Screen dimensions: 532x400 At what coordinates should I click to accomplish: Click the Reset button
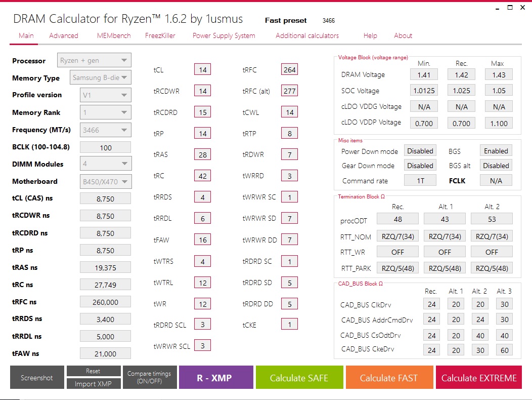pyautogui.click(x=94, y=371)
